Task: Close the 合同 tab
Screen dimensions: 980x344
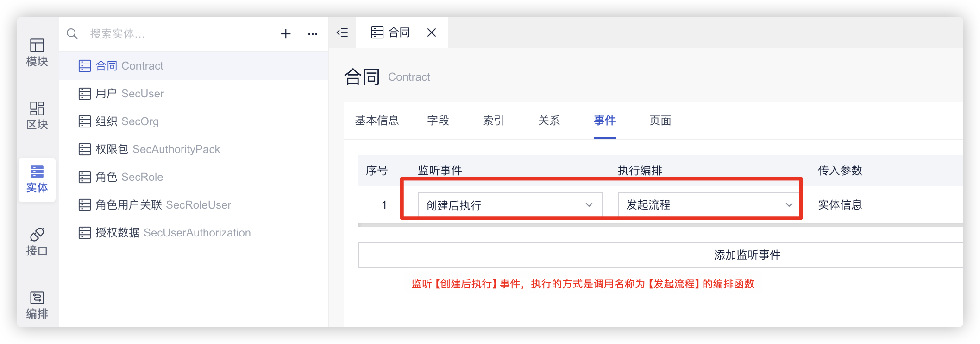Action: 432,32
